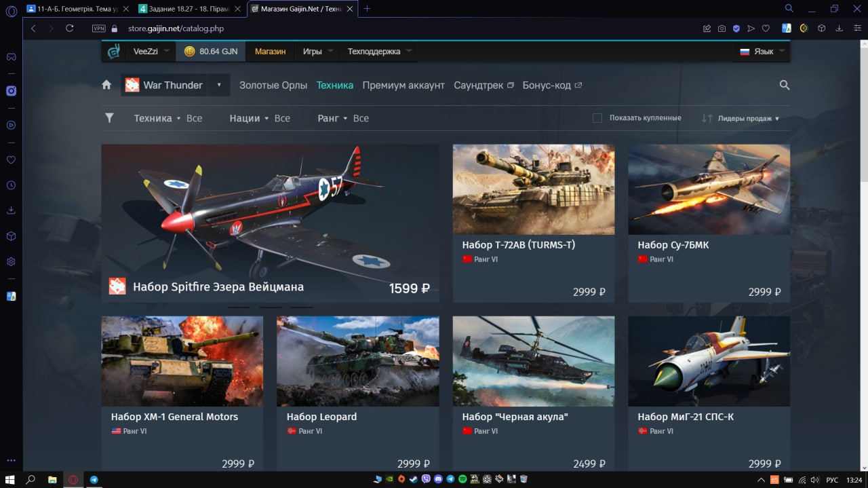Open File Explorer from the taskbar
868x488 pixels.
pos(52,479)
